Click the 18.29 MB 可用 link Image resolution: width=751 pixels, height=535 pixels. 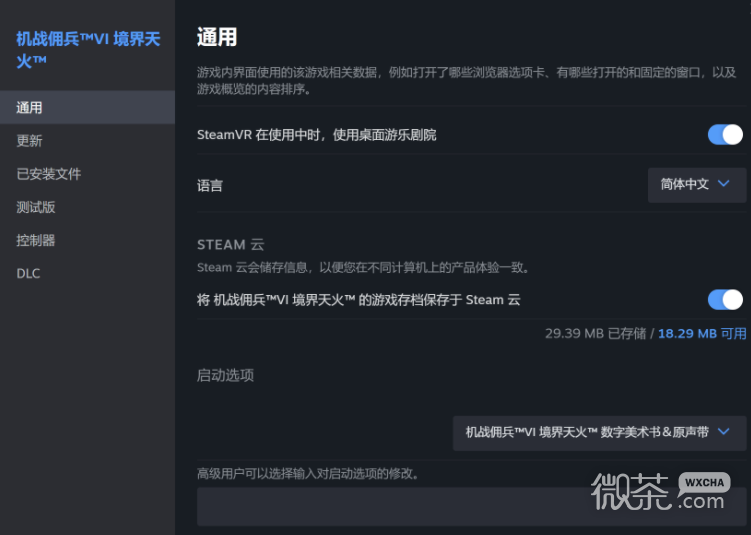coord(702,333)
